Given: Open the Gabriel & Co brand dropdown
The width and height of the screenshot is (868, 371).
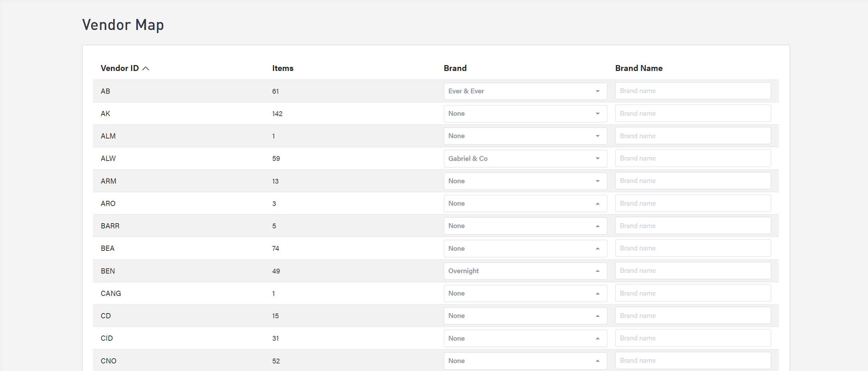Looking at the screenshot, I should pos(525,158).
